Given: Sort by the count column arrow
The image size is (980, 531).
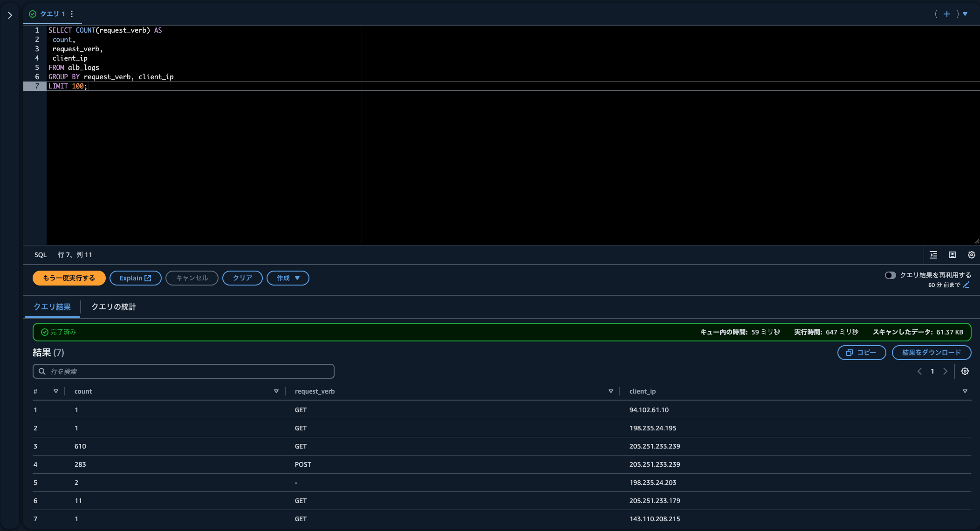Looking at the screenshot, I should 276,391.
